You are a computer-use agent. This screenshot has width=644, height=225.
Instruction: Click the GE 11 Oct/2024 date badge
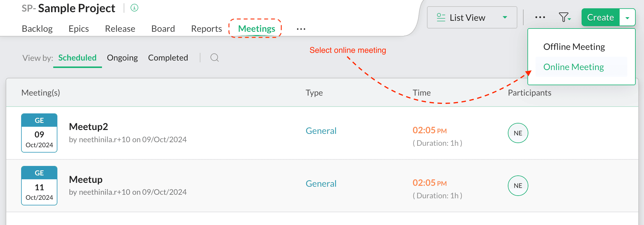39,186
